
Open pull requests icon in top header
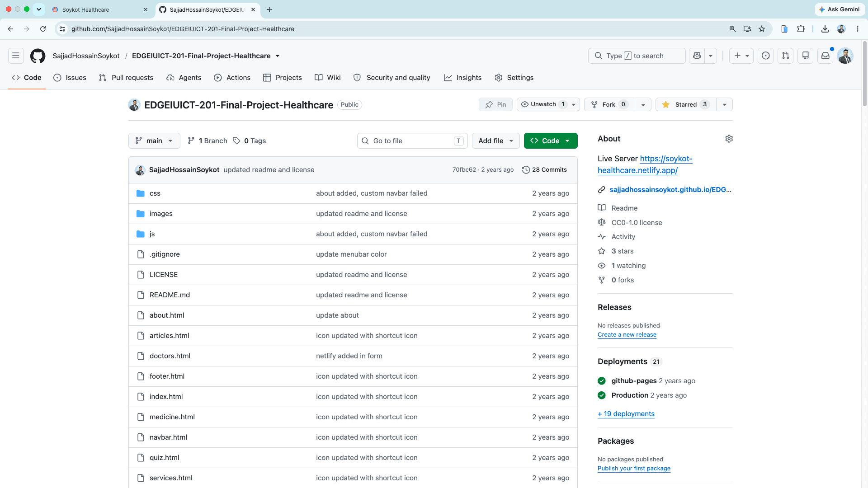[x=786, y=56]
